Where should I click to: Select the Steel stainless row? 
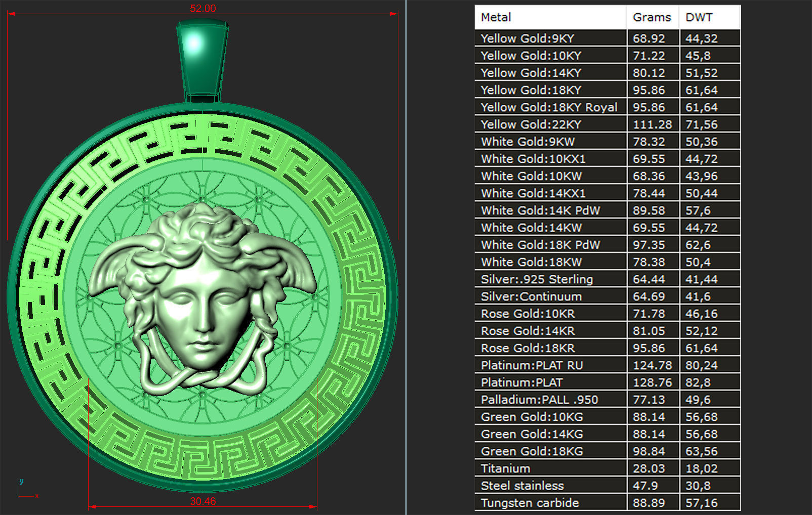(x=607, y=486)
